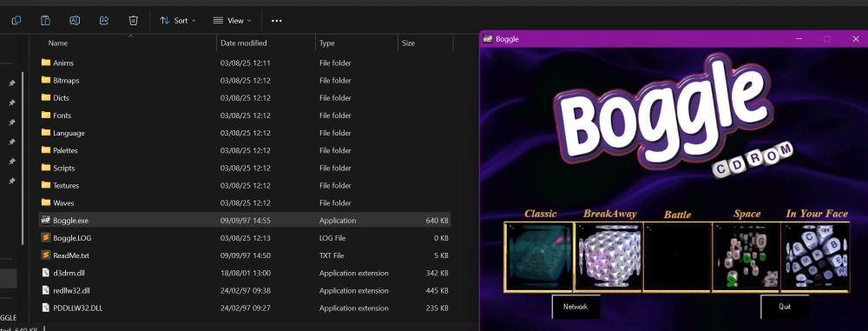Choose the In Your Face mode thumbnail
Image resolution: width=868 pixels, height=331 pixels.
pos(815,256)
